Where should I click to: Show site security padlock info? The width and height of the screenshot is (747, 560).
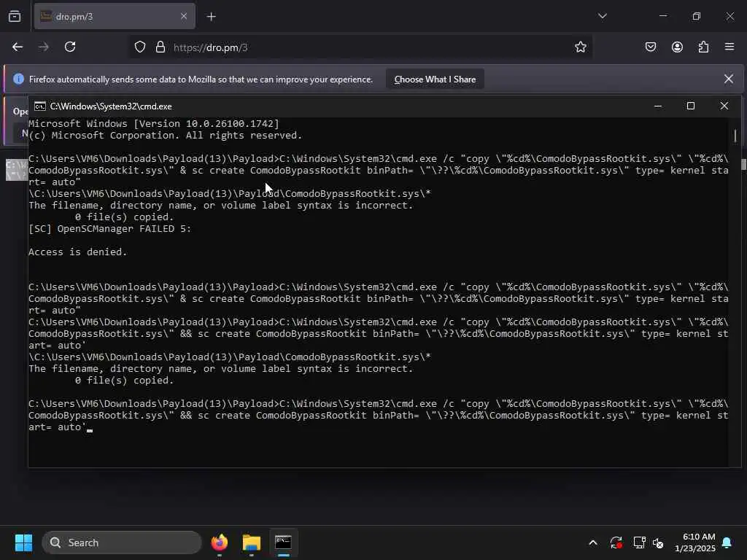click(160, 47)
